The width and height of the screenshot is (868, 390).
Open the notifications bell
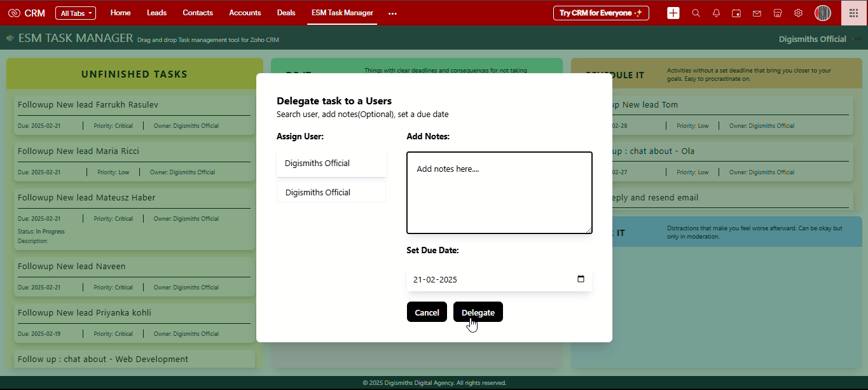pos(716,13)
